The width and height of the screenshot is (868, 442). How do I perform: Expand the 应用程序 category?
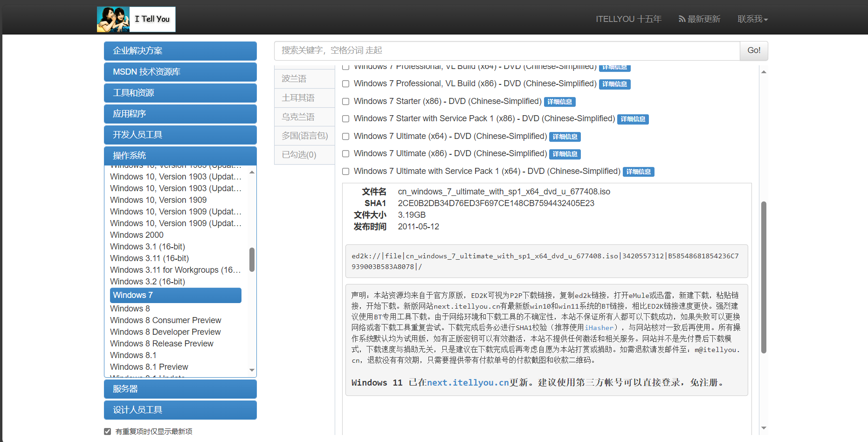[x=180, y=114]
